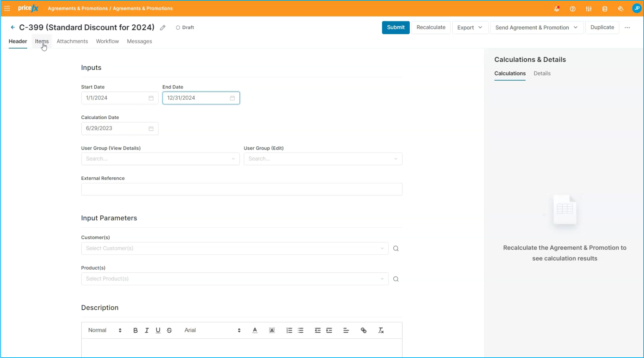Click the Recalculate button
644x358 pixels.
pyautogui.click(x=431, y=27)
